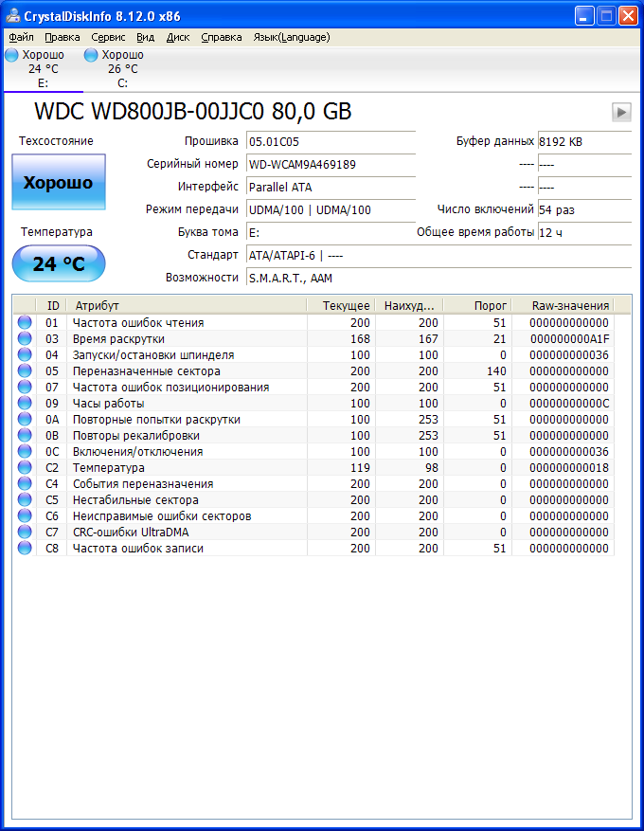The width and height of the screenshot is (644, 831).
Task: Click the Атрибут column header
Action: pos(187,305)
